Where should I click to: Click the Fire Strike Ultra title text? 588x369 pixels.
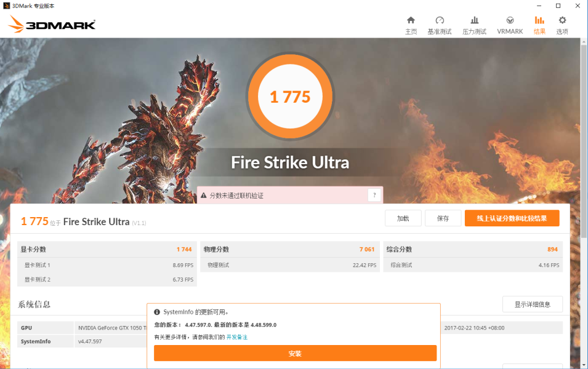click(x=290, y=162)
